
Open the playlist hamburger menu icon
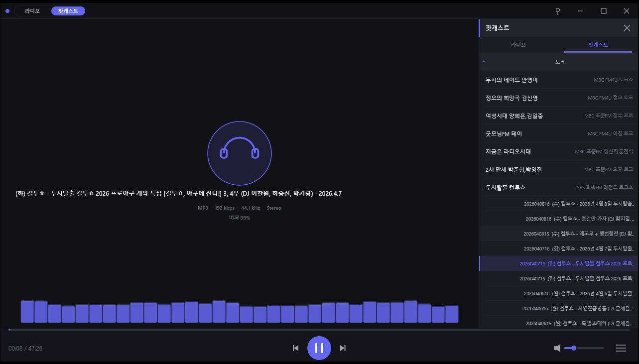[x=621, y=348]
